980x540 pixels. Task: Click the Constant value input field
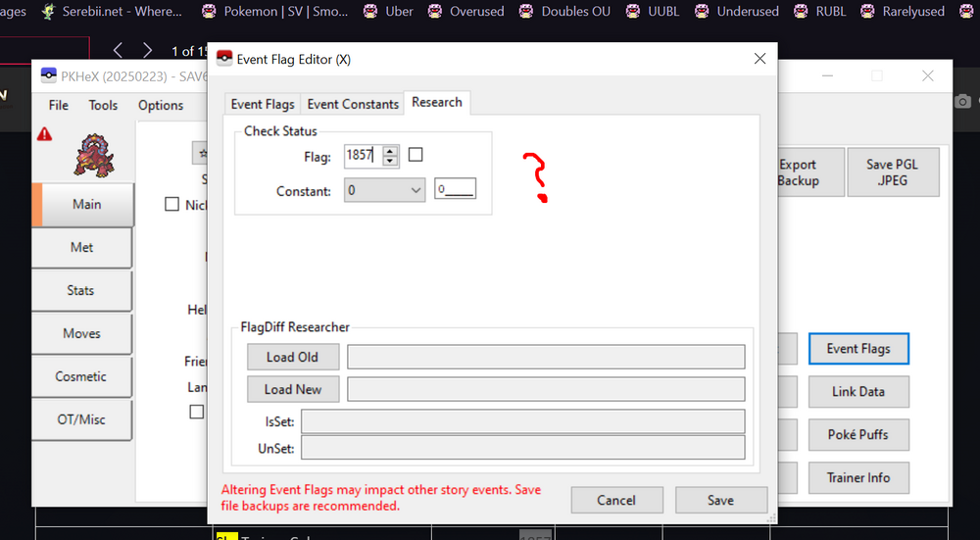coord(456,190)
